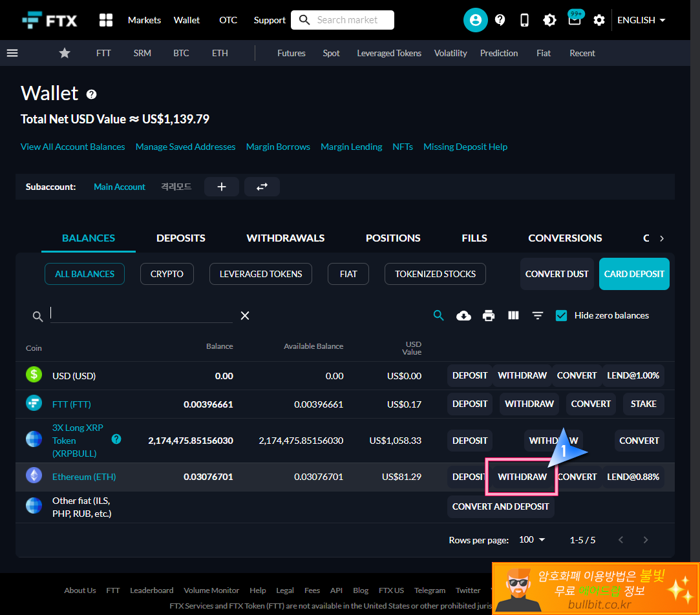Screen dimensions: 700x615
Task: Open the help question mark icon in header
Action: (500, 20)
